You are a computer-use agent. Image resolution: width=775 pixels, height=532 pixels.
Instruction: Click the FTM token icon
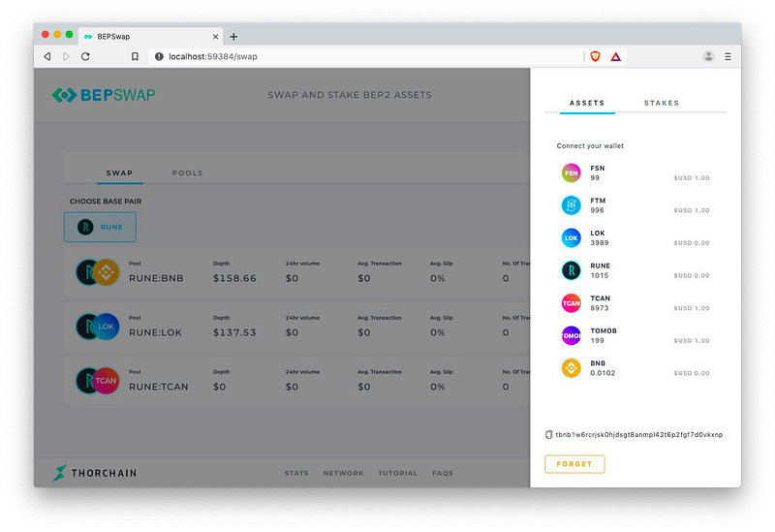pyautogui.click(x=571, y=205)
